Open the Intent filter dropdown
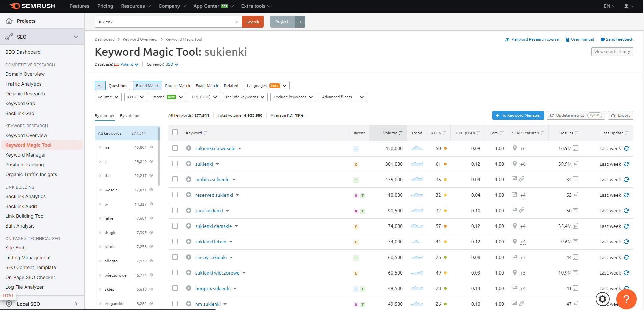 (x=168, y=97)
